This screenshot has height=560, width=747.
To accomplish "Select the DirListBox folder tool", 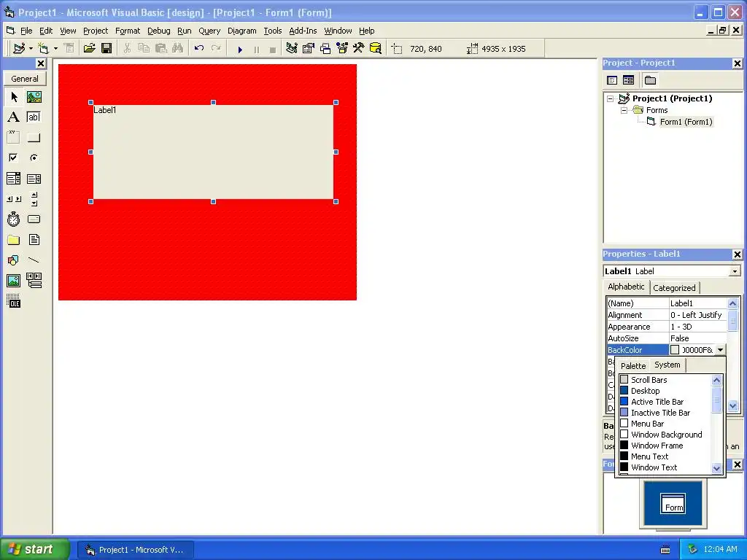I will [14, 240].
